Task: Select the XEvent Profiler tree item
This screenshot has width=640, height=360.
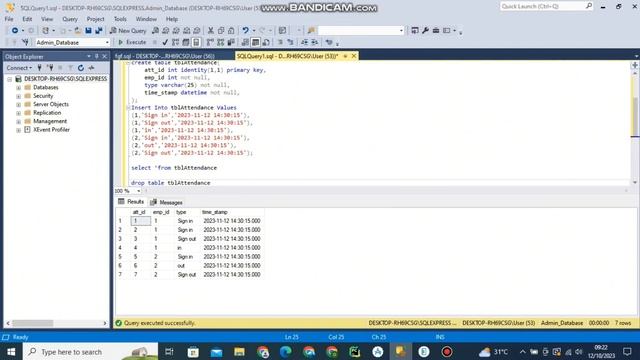Action: coord(51,130)
